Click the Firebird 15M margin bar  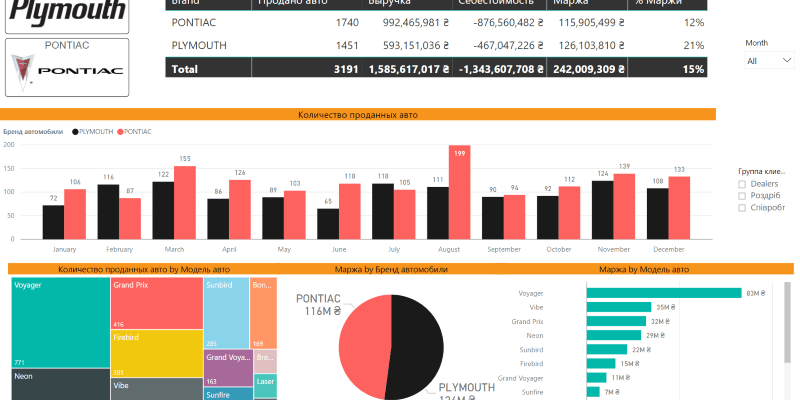pos(601,363)
